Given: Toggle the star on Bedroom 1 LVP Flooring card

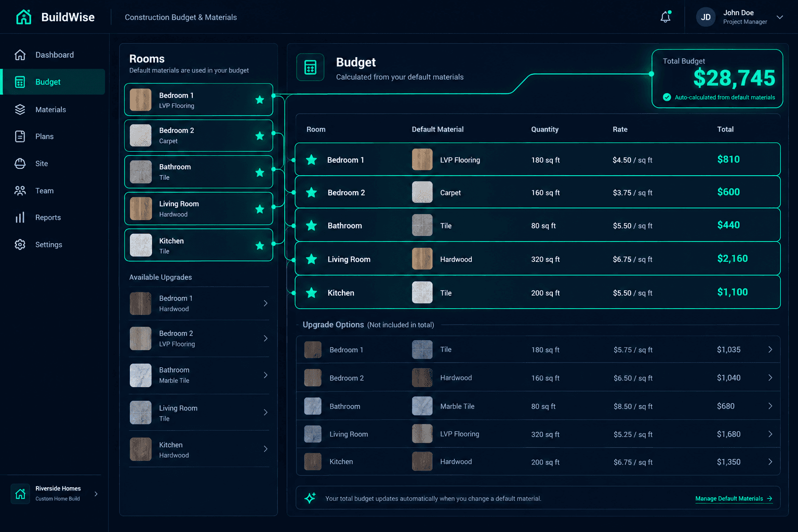Looking at the screenshot, I should [260, 100].
